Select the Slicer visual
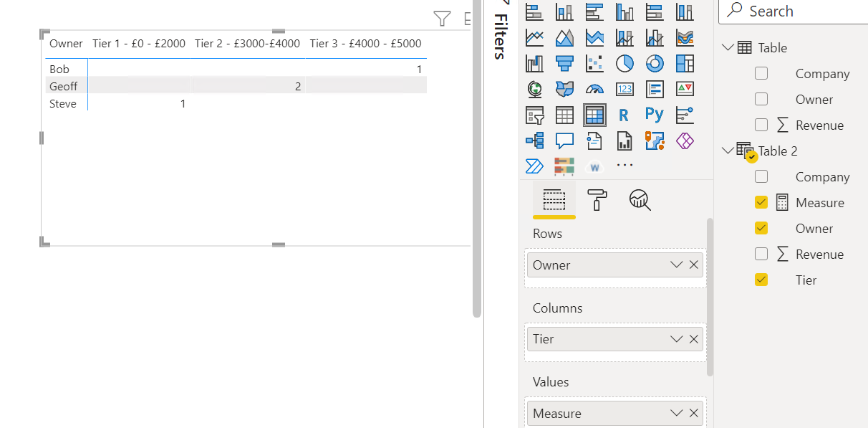This screenshot has width=868, height=428. 534,115
